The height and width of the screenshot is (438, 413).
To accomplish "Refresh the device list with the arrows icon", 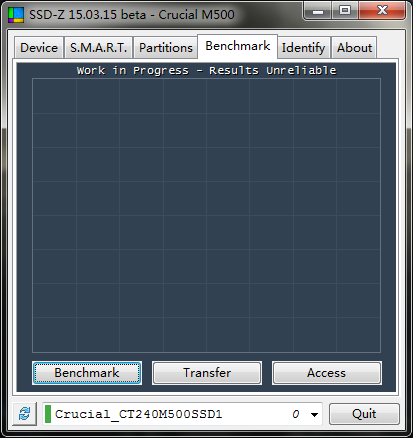I will pyautogui.click(x=25, y=414).
